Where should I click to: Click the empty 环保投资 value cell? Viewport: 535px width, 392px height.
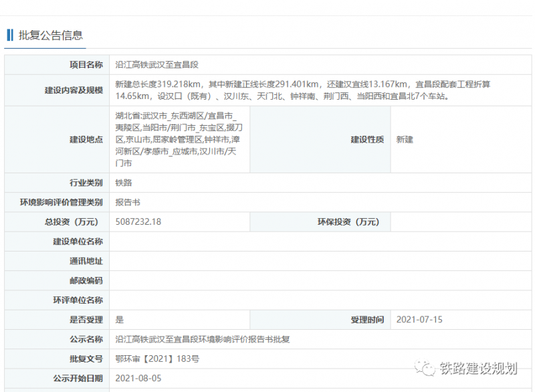tap(460, 222)
